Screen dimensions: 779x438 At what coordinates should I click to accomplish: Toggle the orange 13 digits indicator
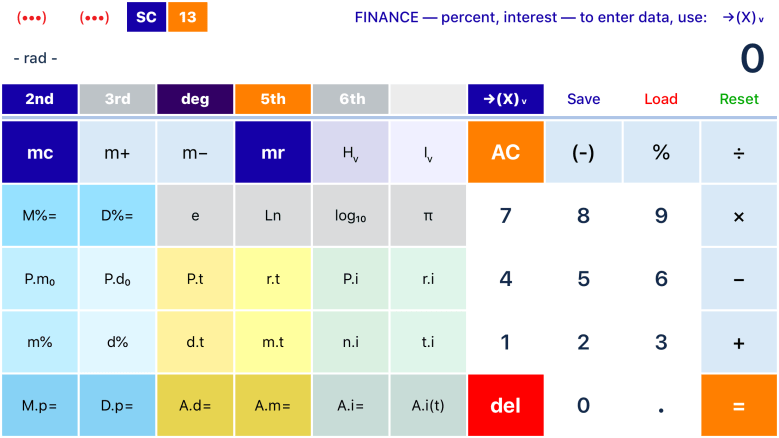pos(187,17)
